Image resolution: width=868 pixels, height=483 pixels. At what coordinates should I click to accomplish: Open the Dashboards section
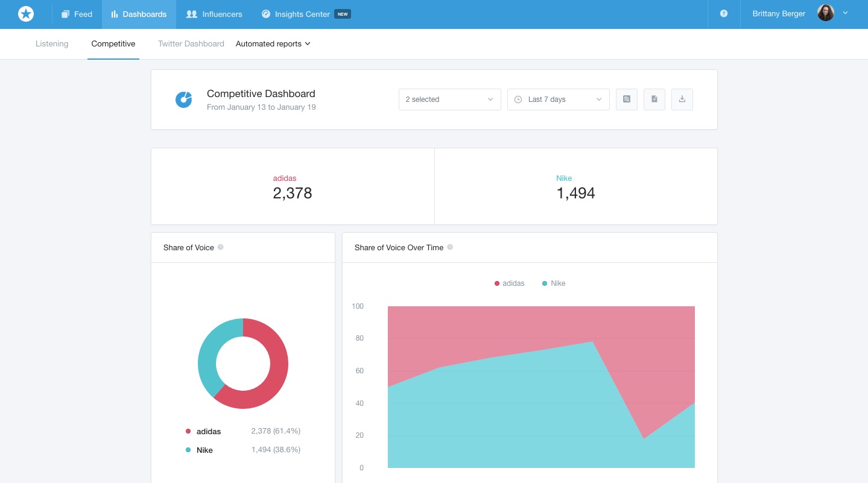[139, 14]
